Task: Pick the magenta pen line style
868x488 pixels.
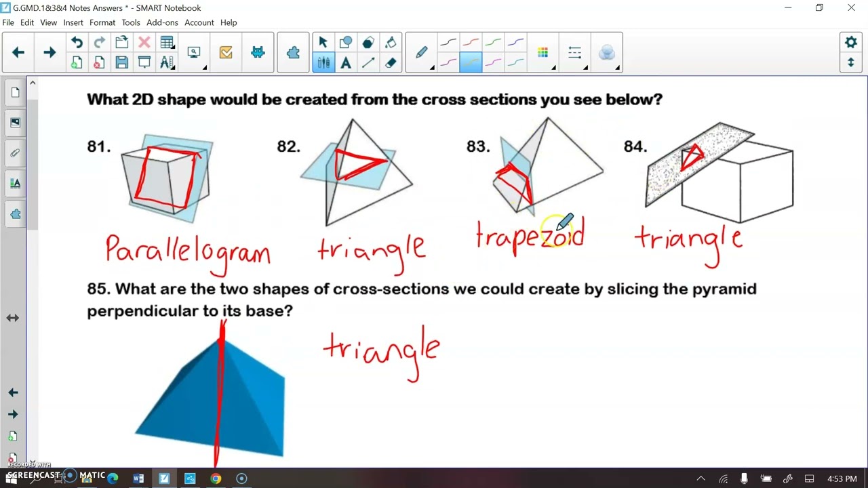Action: (x=448, y=62)
